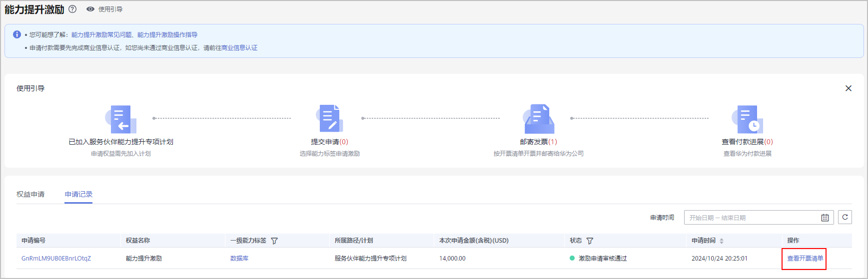Switch to the 权益申请 tab
The image size is (868, 279).
coord(30,194)
